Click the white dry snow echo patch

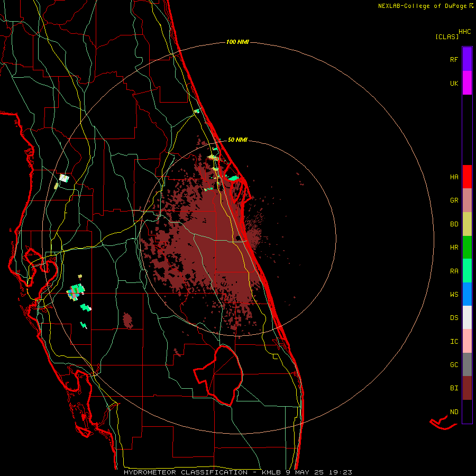pos(64,178)
